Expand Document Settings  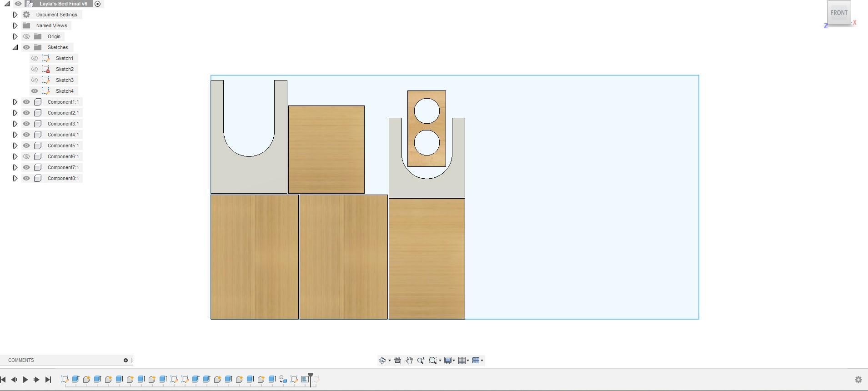15,15
